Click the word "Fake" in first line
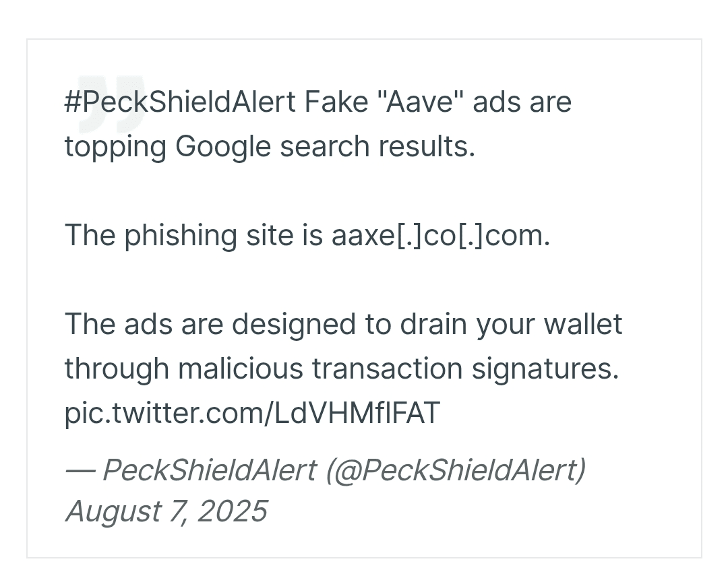728x578 pixels. point(336,102)
